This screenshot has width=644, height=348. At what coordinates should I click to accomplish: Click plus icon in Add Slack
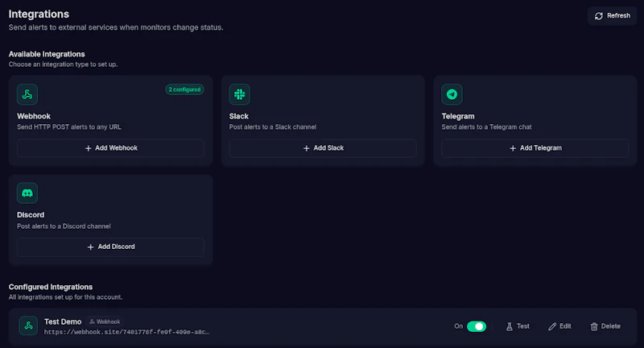(x=306, y=148)
